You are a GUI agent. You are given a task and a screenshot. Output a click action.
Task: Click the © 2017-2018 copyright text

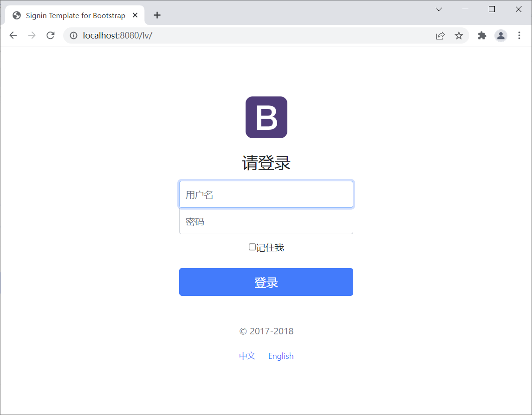[266, 331]
